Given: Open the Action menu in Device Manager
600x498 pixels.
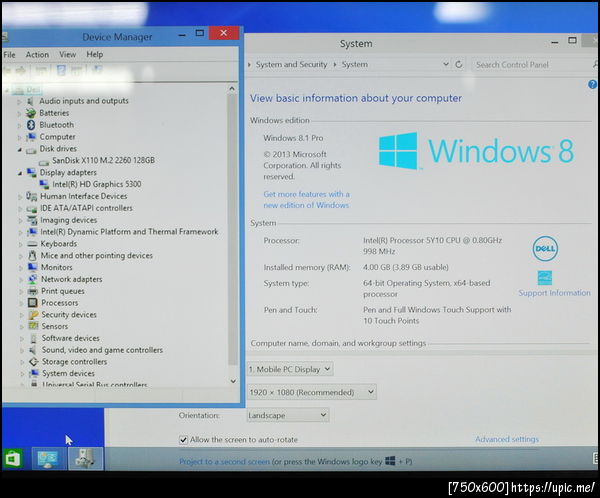Looking at the screenshot, I should tap(37, 55).
